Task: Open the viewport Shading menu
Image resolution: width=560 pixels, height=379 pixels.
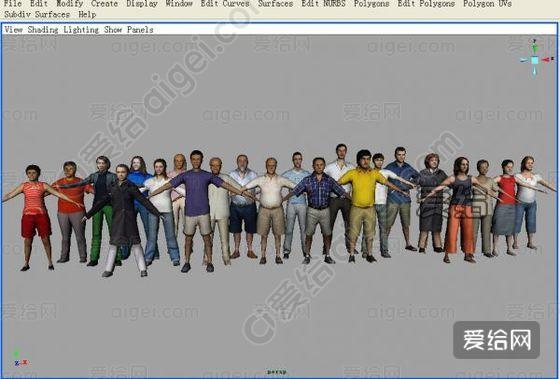Action: tap(43, 30)
